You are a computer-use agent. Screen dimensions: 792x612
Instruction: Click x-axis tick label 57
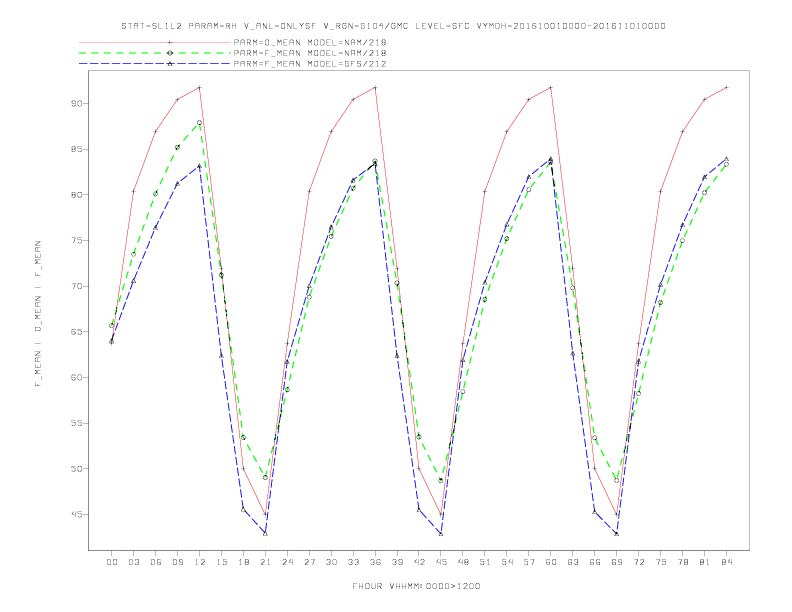[529, 562]
